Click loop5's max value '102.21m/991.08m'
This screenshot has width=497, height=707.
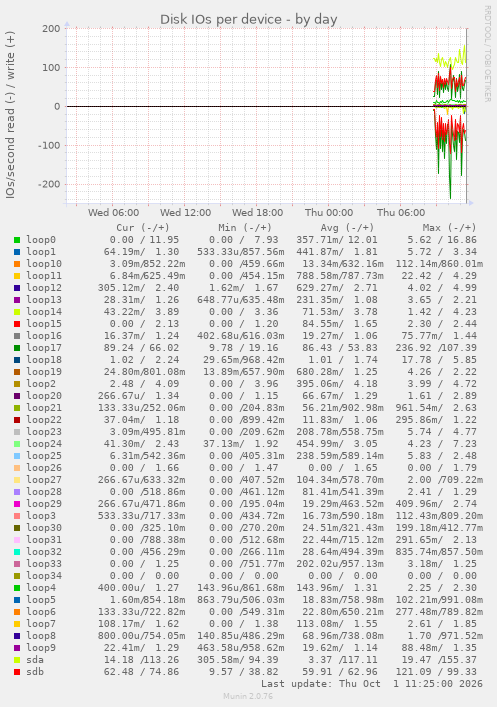[x=439, y=600]
